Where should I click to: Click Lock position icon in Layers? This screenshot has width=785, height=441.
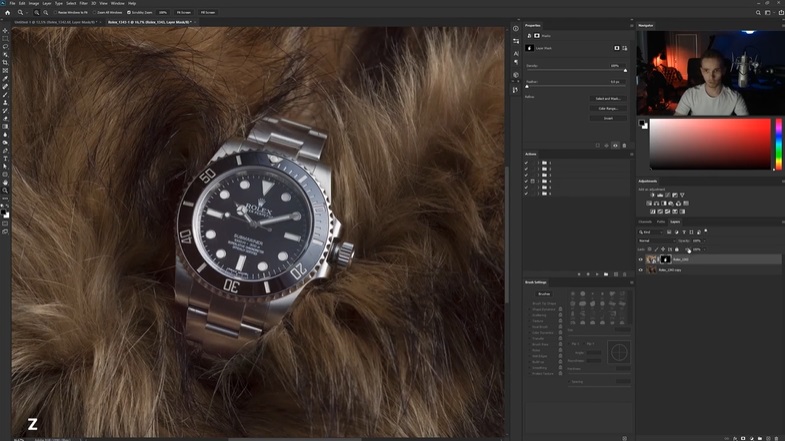coord(663,249)
